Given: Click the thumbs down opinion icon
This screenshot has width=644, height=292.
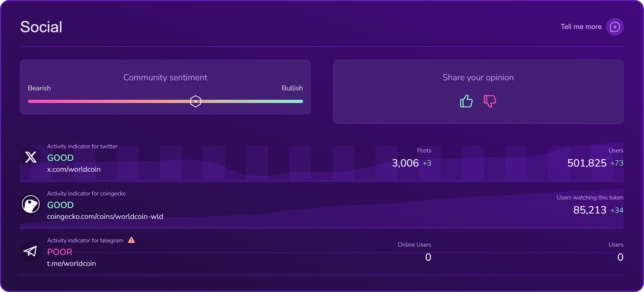Looking at the screenshot, I should [490, 101].
